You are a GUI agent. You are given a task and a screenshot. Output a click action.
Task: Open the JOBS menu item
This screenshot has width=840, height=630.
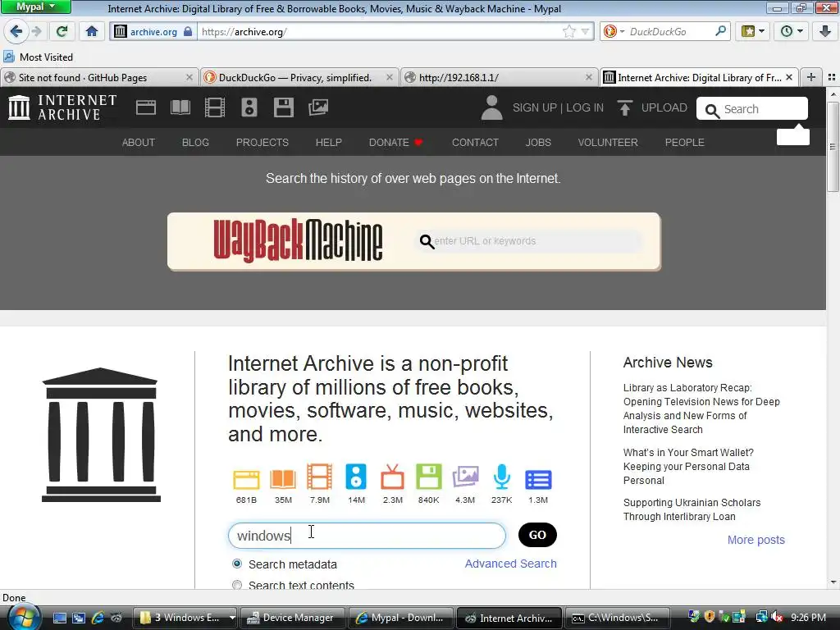(538, 143)
